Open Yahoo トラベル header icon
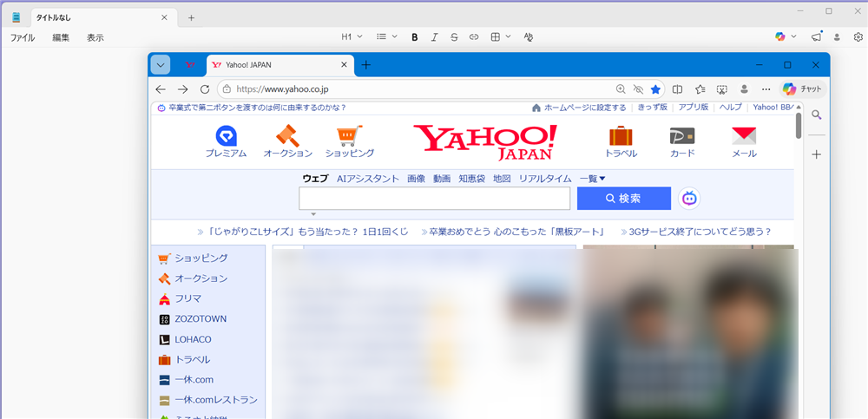Image resolution: width=868 pixels, height=419 pixels. click(x=621, y=141)
